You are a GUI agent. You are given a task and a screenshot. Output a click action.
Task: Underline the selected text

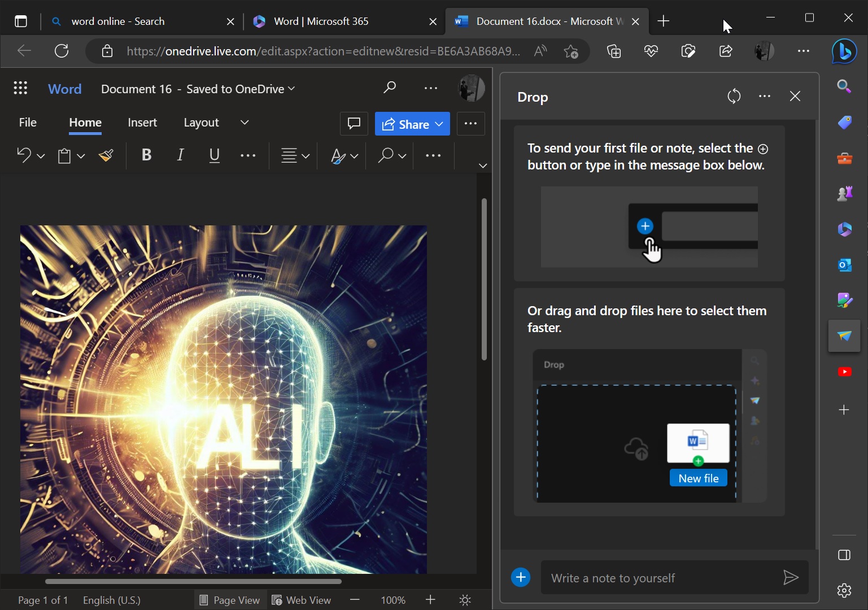click(x=214, y=155)
